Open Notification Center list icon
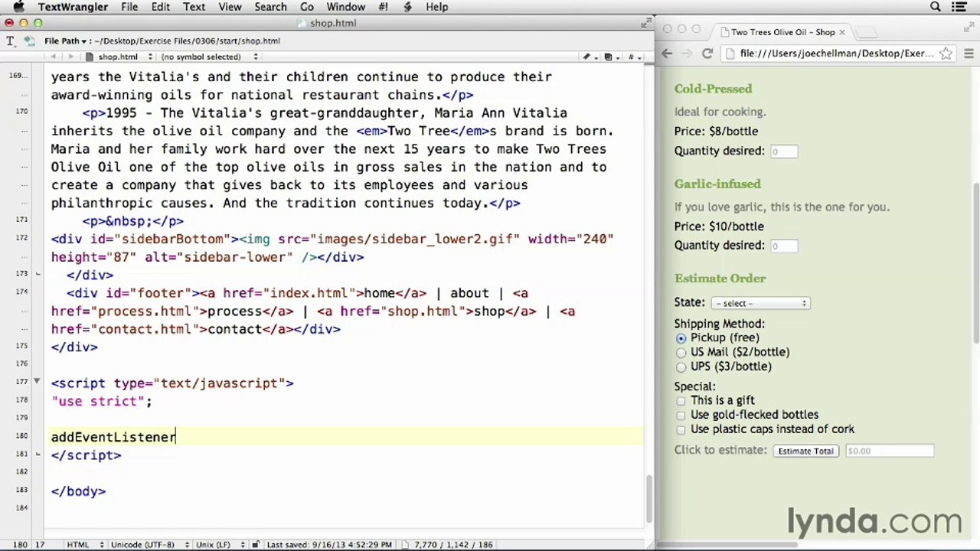Viewport: 980px width, 551px height. [x=960, y=7]
